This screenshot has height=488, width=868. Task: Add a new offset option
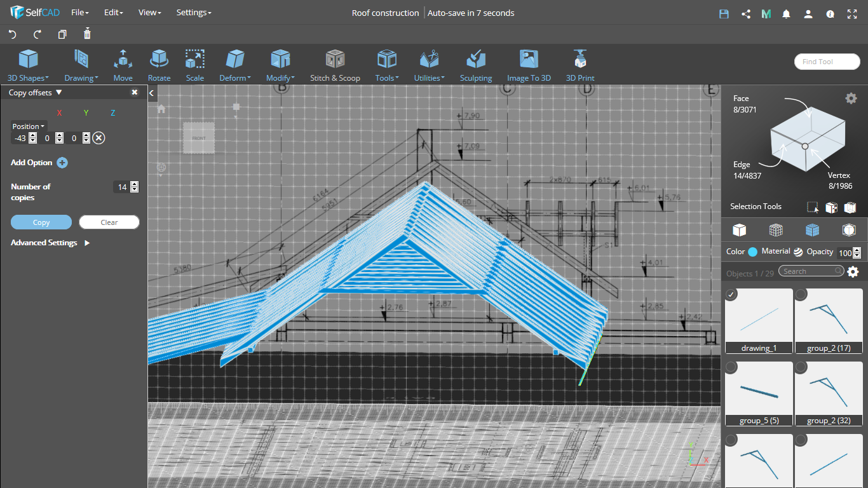pyautogui.click(x=62, y=163)
